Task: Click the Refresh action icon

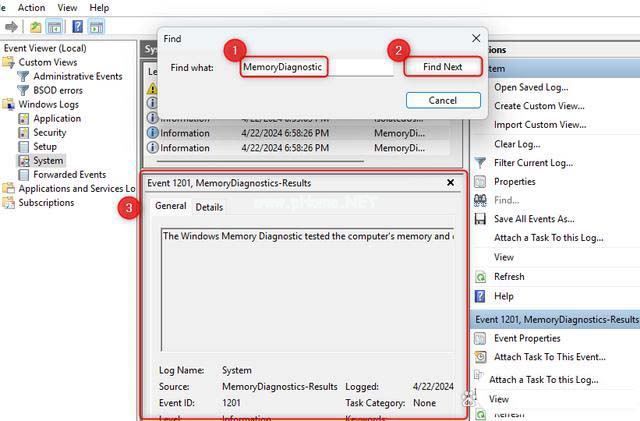Action: (x=480, y=277)
